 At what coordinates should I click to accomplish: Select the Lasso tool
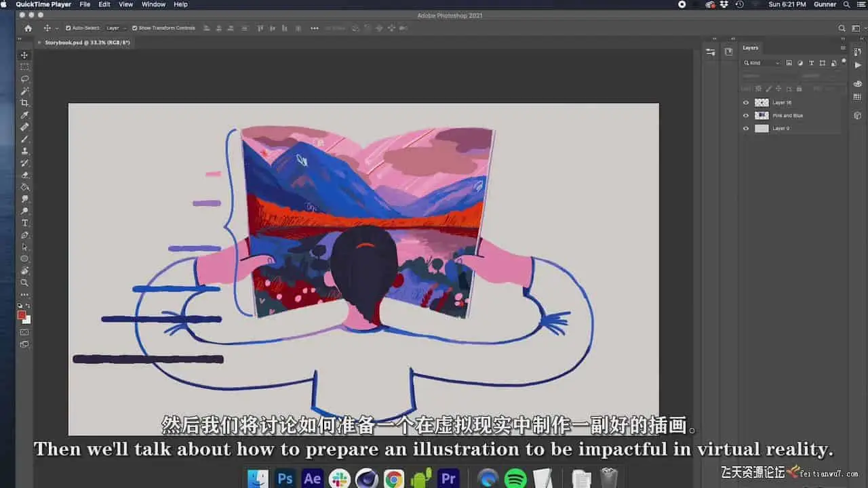pos(24,79)
